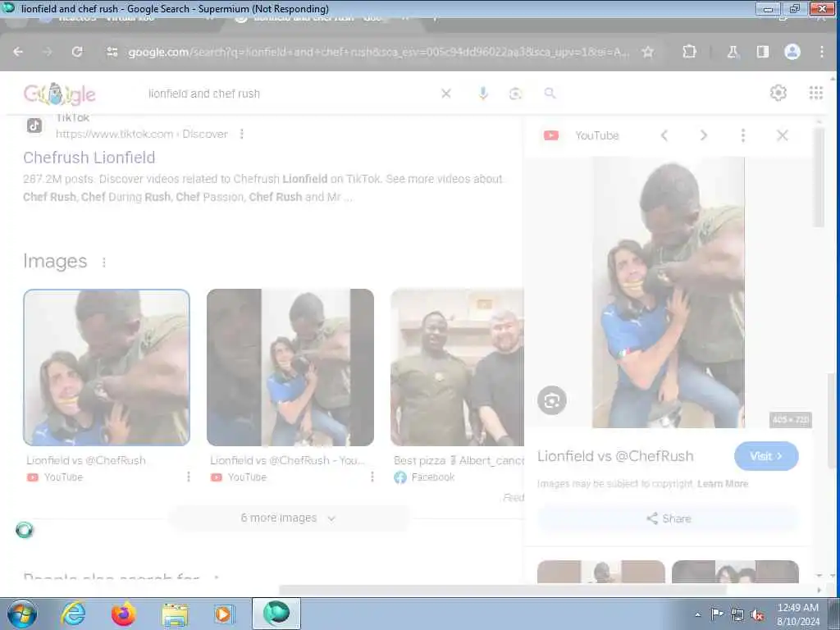Open Google quick settings gear

[778, 93]
